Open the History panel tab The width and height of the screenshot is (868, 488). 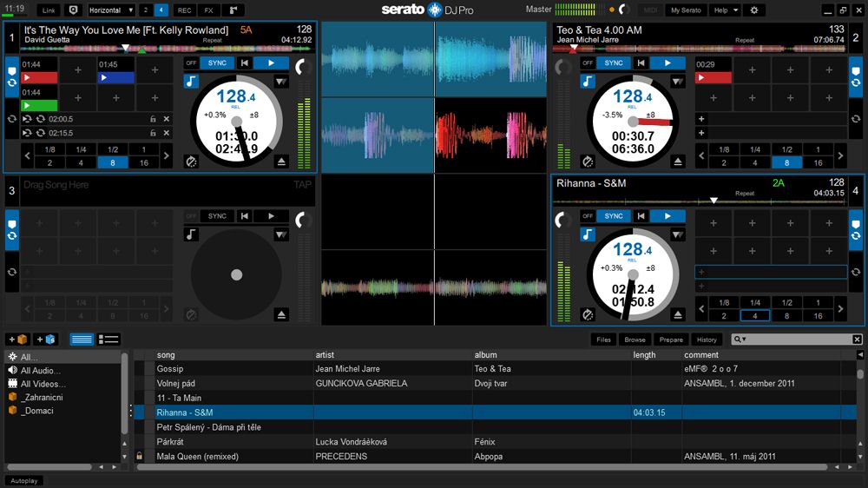[707, 340]
